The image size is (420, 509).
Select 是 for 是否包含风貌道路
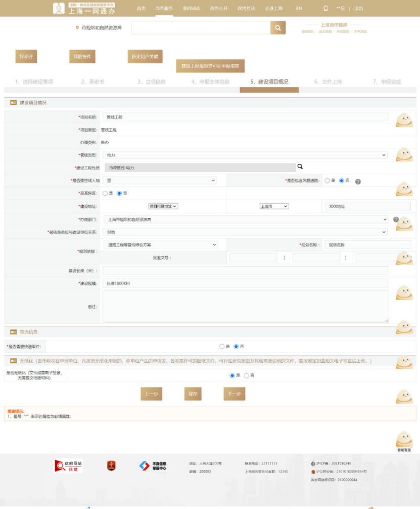(328, 181)
